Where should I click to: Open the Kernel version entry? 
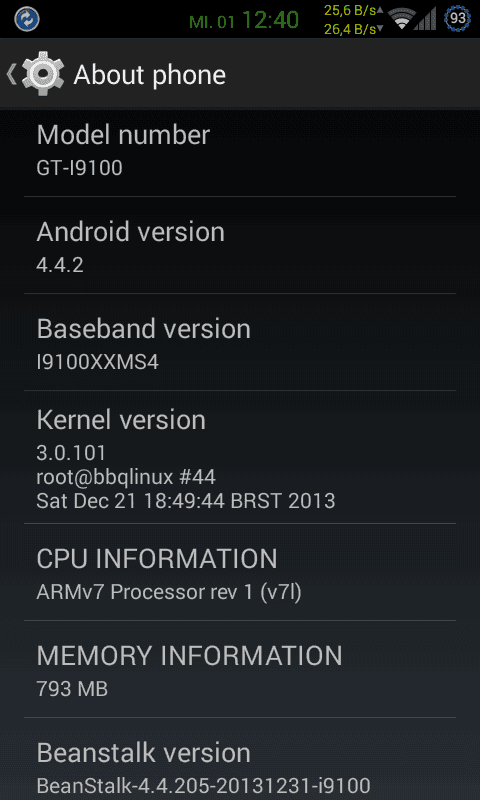[x=240, y=457]
